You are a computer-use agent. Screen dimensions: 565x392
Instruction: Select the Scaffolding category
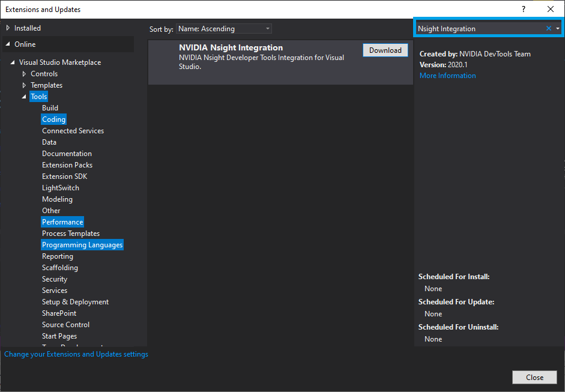click(x=60, y=268)
